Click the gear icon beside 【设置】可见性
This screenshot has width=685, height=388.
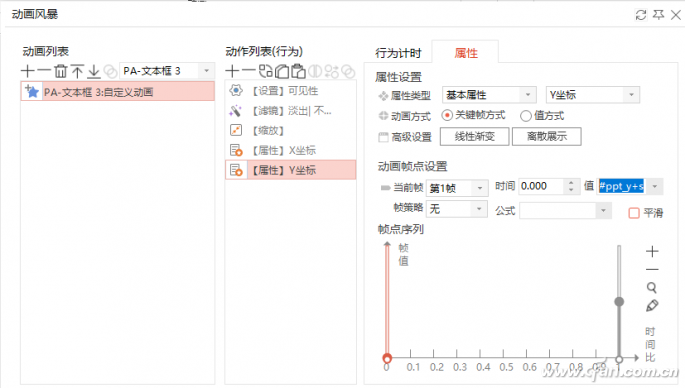pos(236,90)
